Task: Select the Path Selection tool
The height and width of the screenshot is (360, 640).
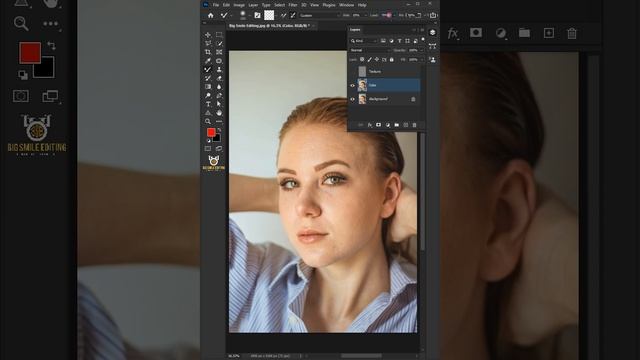Action: pyautogui.click(x=219, y=104)
